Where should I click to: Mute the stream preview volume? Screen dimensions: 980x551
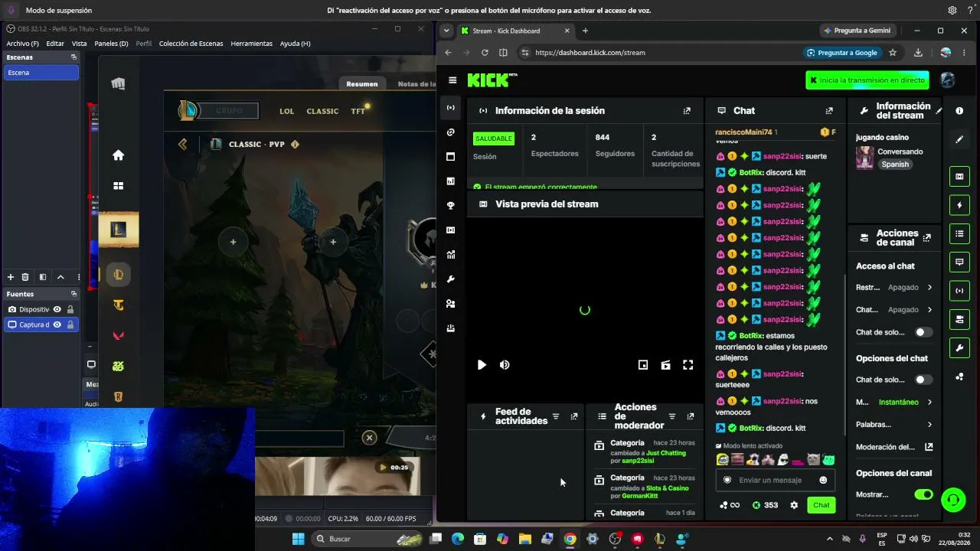pos(505,365)
